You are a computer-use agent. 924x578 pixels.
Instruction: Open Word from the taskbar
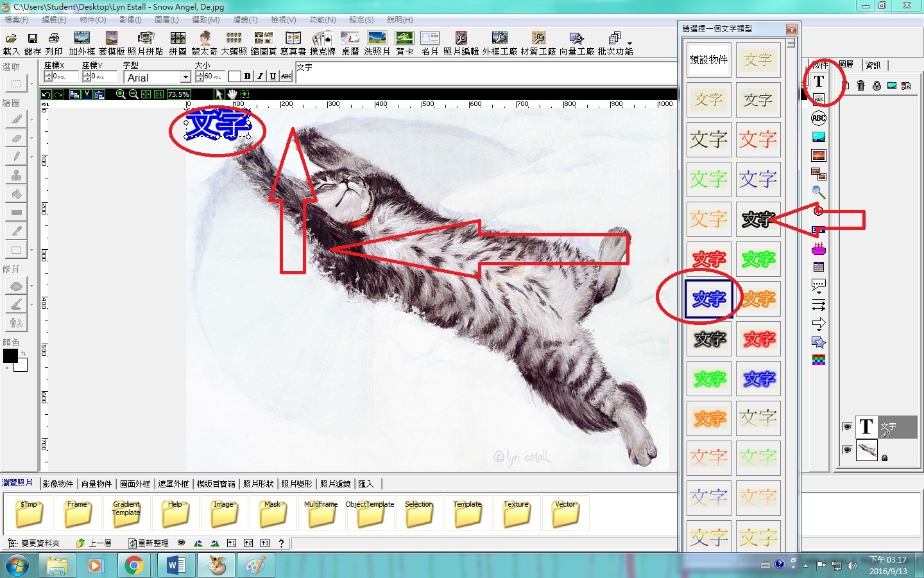pos(175,565)
